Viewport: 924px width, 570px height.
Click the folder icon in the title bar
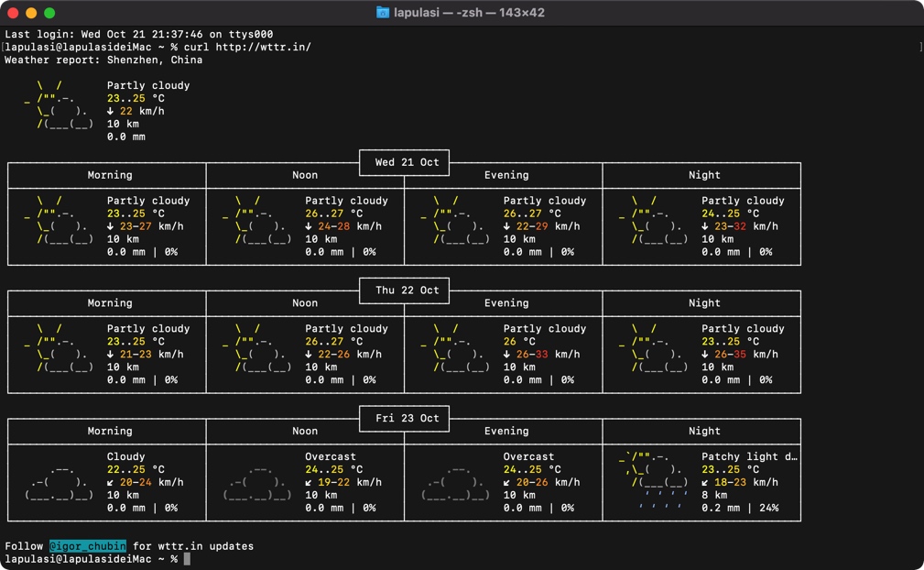pos(383,13)
